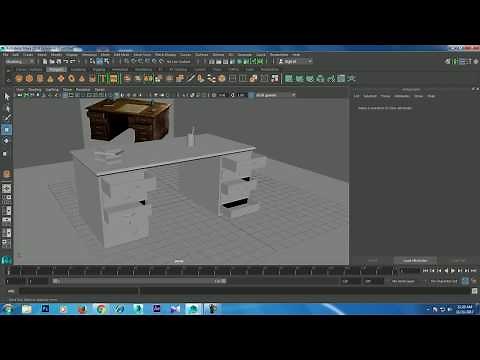
Task: Click the Select button in Attribute Editor
Action: click(373, 260)
